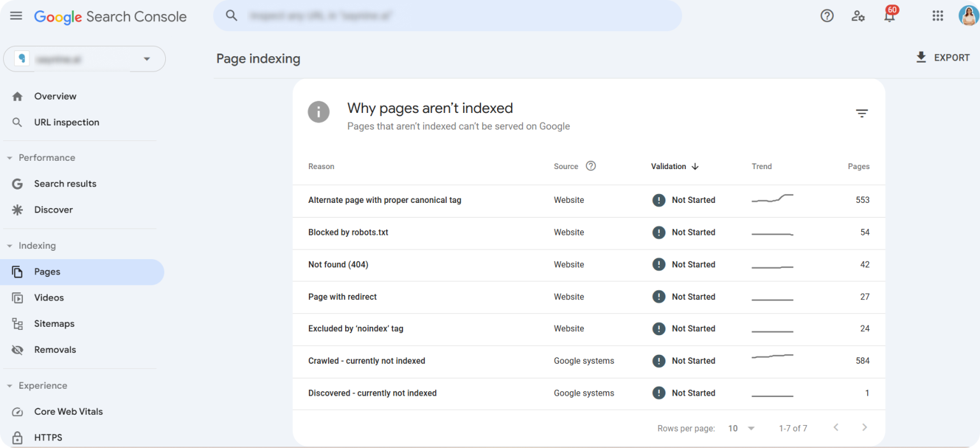Go to the Overview page

pyautogui.click(x=55, y=96)
